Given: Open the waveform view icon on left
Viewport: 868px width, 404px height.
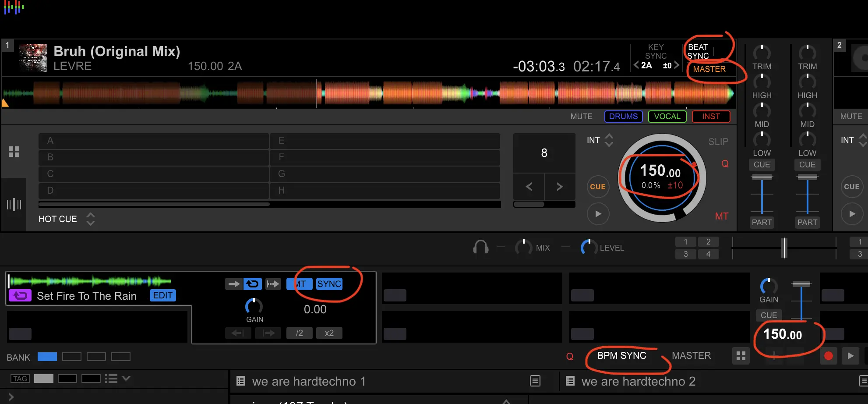Looking at the screenshot, I should (x=14, y=204).
